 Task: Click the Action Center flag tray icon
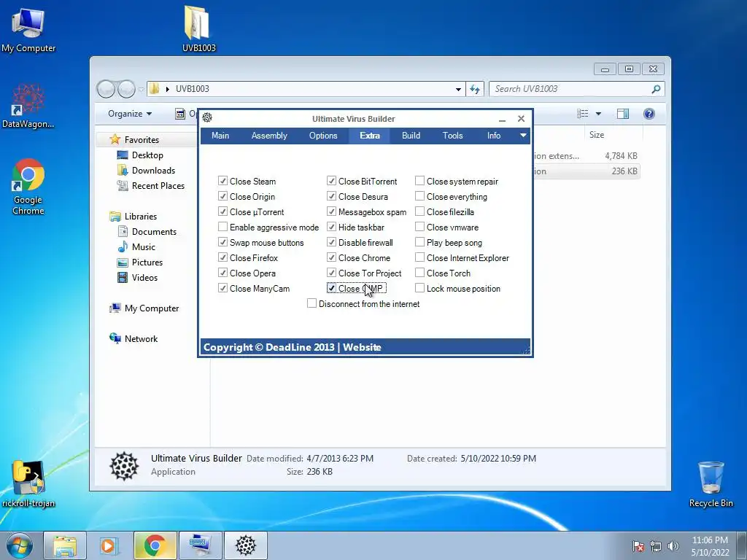638,546
